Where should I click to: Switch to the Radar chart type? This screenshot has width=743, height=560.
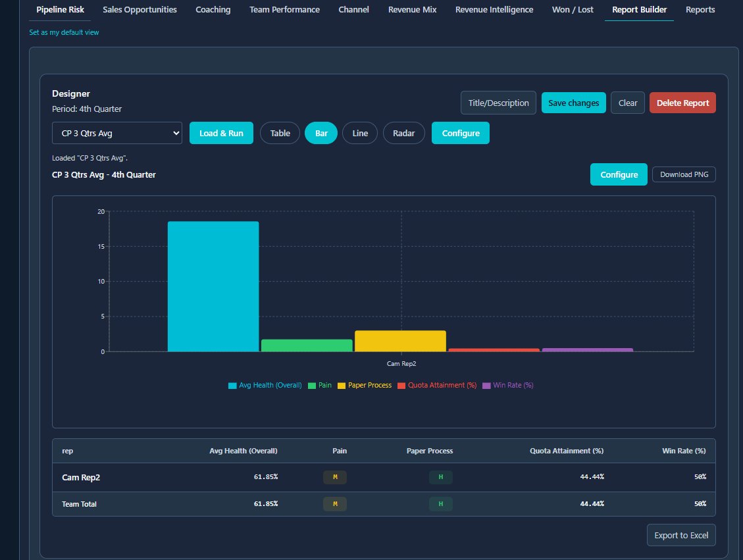[x=403, y=133]
